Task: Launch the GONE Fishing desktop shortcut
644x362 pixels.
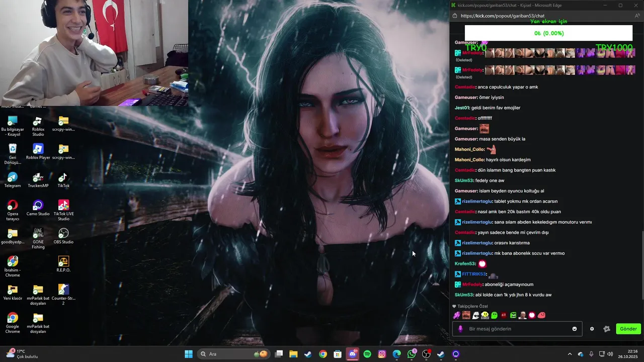Action: click(x=38, y=239)
